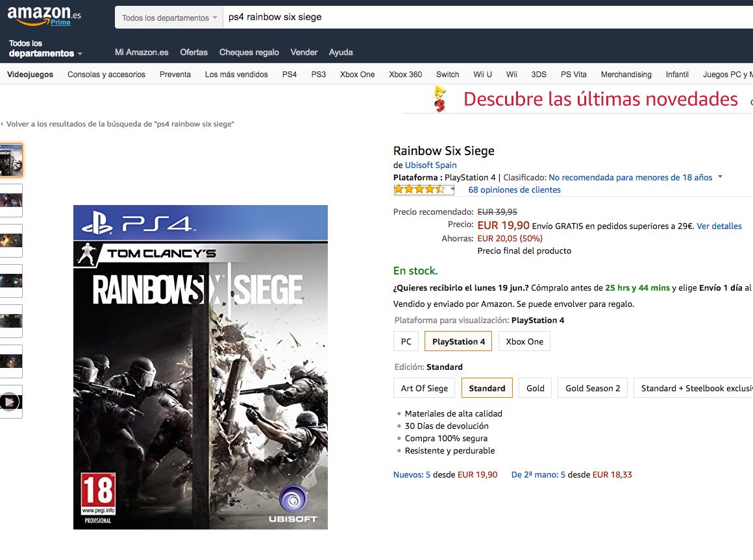Click the star rating icons
The width and height of the screenshot is (753, 560).
point(419,189)
